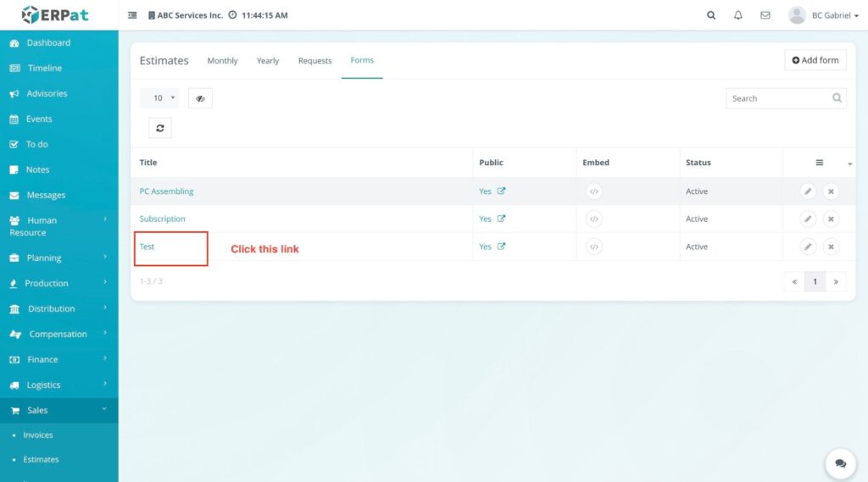The height and width of the screenshot is (482, 868).
Task: Expand the Human Resource sidebar menu
Action: [x=58, y=226]
